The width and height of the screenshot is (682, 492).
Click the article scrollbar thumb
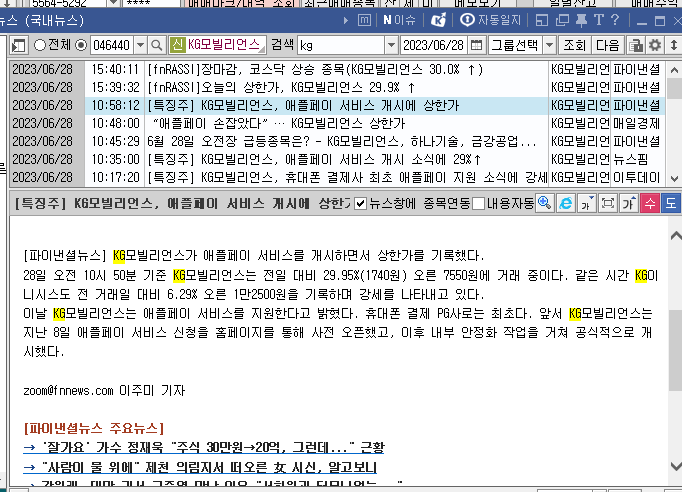675,351
